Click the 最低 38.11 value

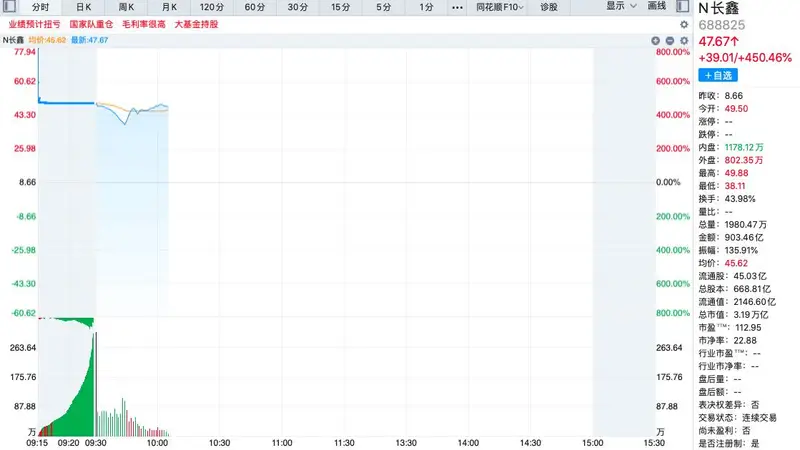point(735,186)
